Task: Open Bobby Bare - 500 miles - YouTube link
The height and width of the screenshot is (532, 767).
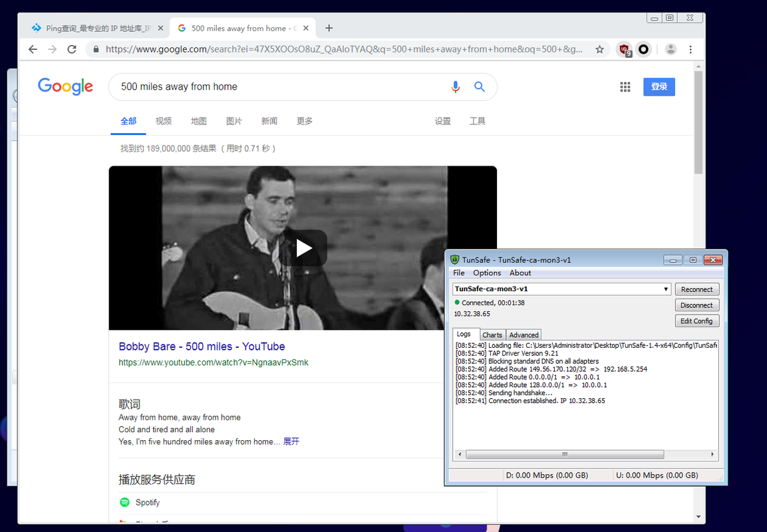Action: pyautogui.click(x=202, y=346)
